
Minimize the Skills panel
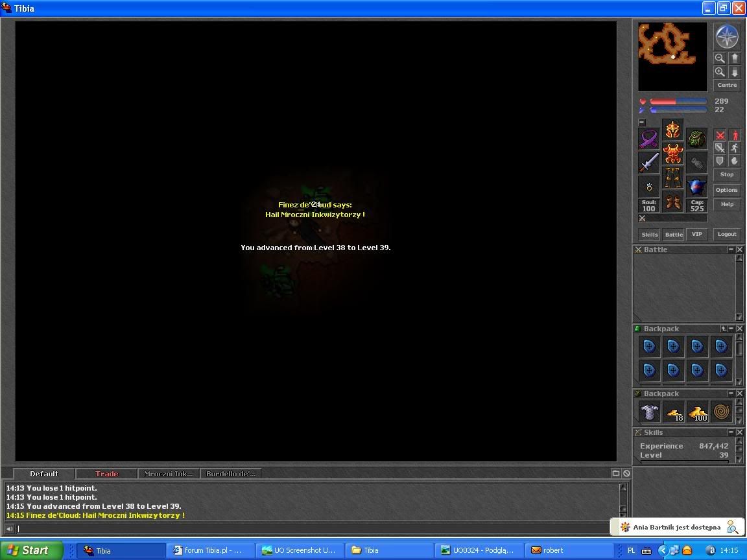tap(731, 432)
